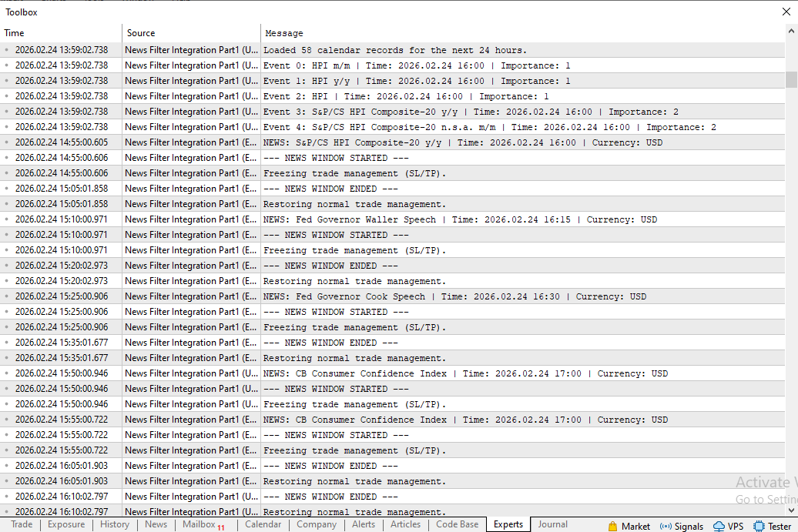Viewport: 798px width, 532px height.
Task: Switch to the Exposure tab
Action: tap(66, 524)
